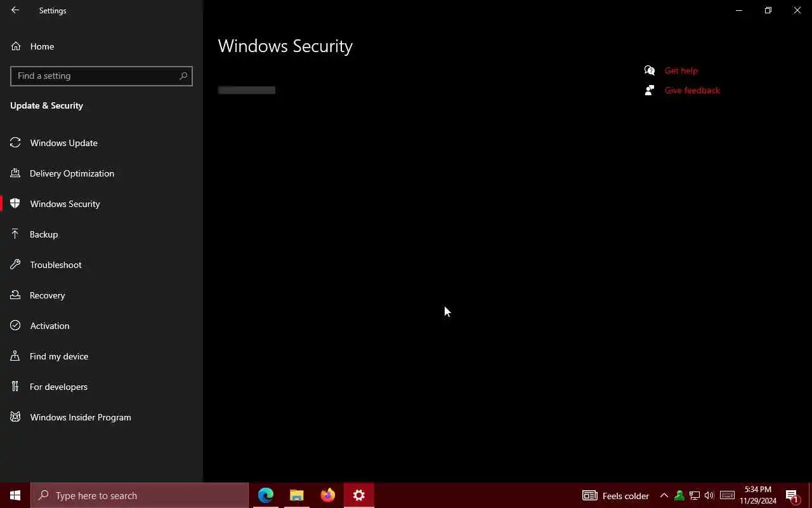Click the Settings gear taskbar icon
Viewport: 812px width, 508px height.
pos(359,495)
